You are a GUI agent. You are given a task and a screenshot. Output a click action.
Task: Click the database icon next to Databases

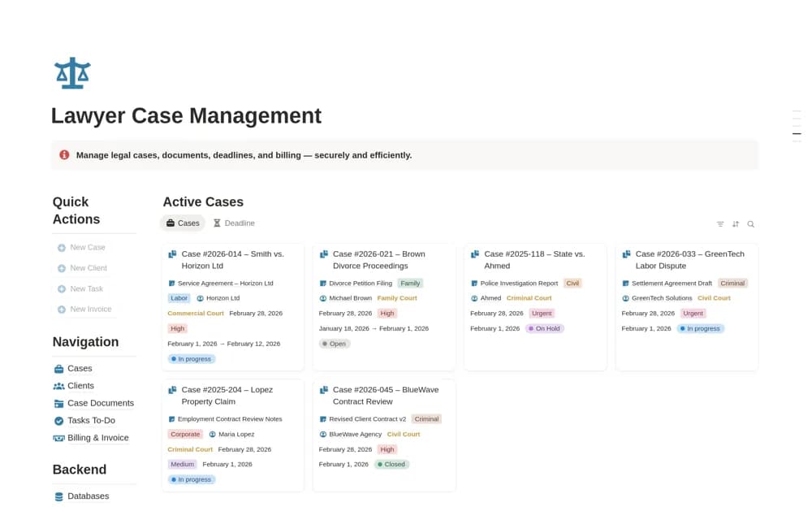[58, 496]
